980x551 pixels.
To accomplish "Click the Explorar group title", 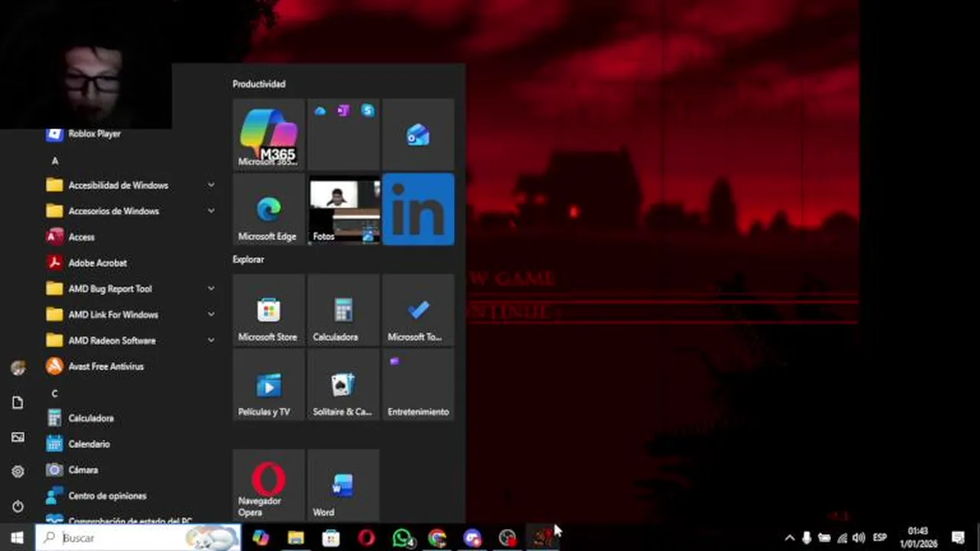I will coord(248,259).
